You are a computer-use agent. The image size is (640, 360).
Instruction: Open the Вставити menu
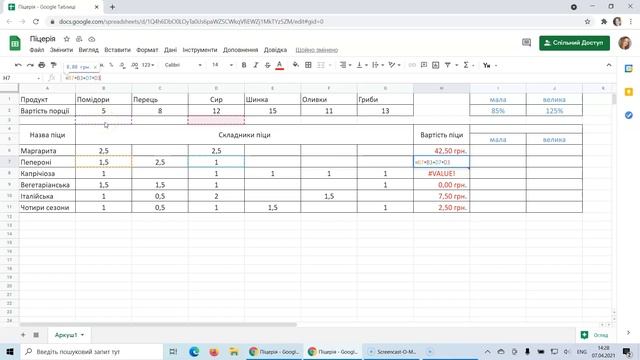coord(118,50)
